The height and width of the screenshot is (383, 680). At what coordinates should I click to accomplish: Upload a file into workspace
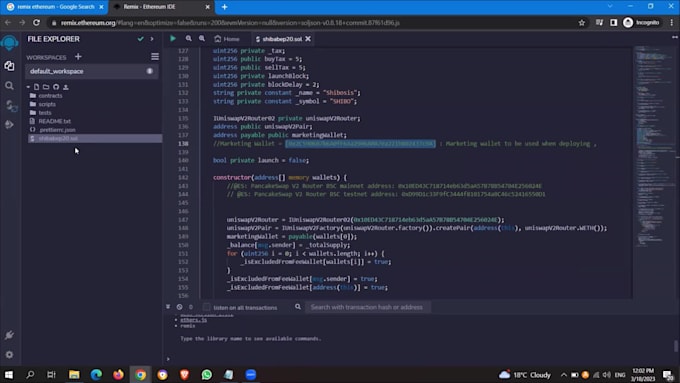pyautogui.click(x=65, y=87)
